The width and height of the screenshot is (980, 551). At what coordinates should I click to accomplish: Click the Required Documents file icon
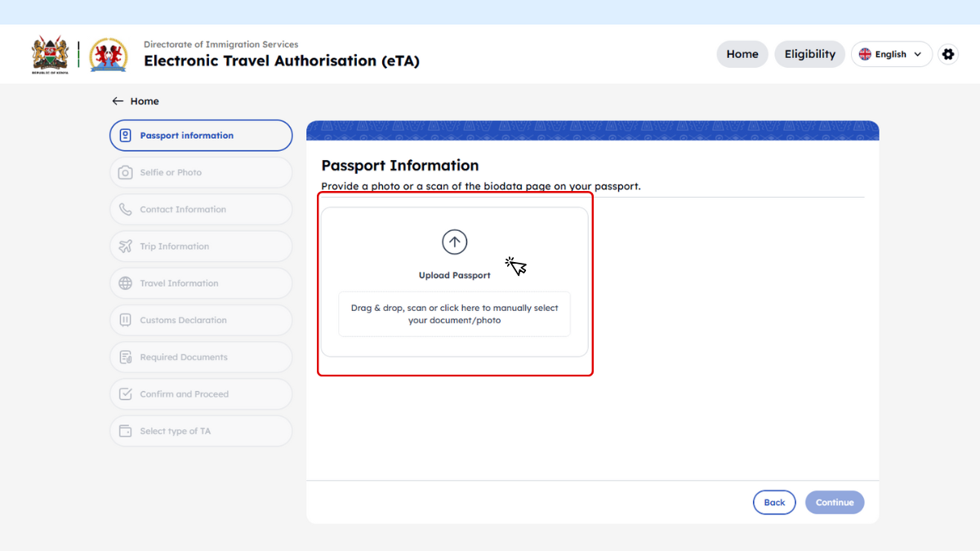coord(125,358)
